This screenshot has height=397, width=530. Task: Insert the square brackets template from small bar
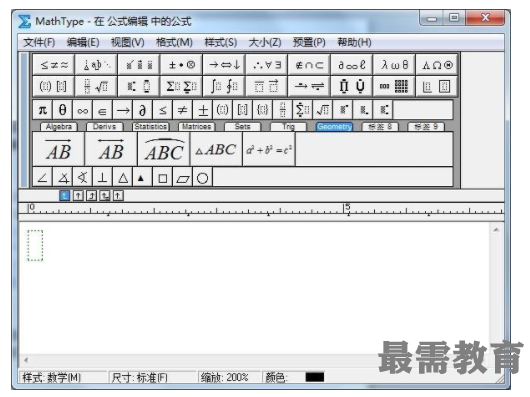click(242, 110)
